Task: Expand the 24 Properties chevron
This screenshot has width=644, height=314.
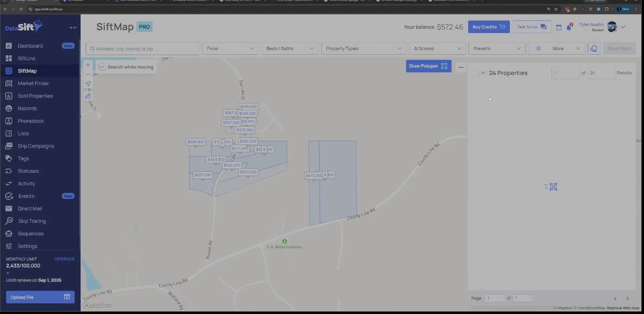Action: point(483,73)
